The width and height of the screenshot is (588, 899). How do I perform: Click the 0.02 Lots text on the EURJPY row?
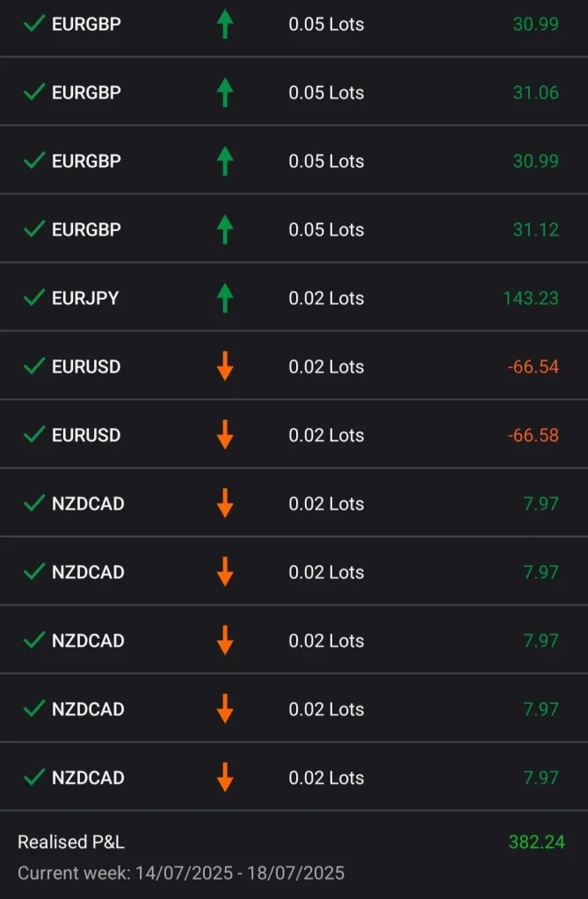click(x=326, y=298)
